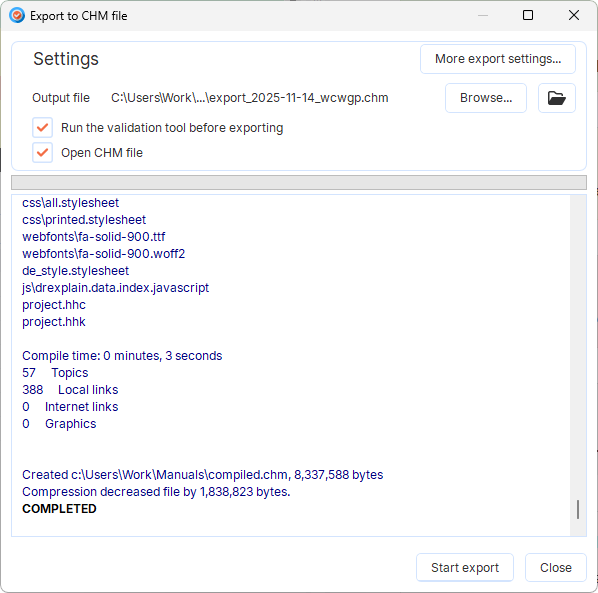Click the log scrollbar thumb
Screen dimensions: 598x593
578,509
